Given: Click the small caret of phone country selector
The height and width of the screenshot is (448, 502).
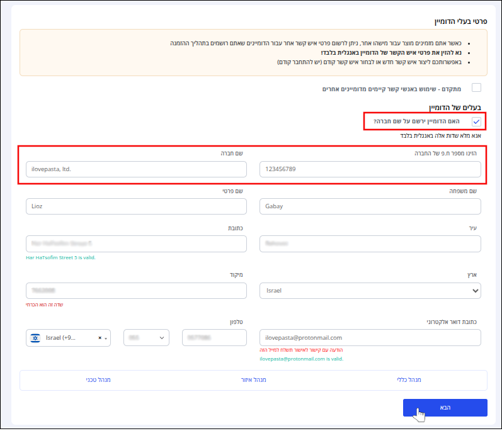Looking at the screenshot, I should point(106,339).
